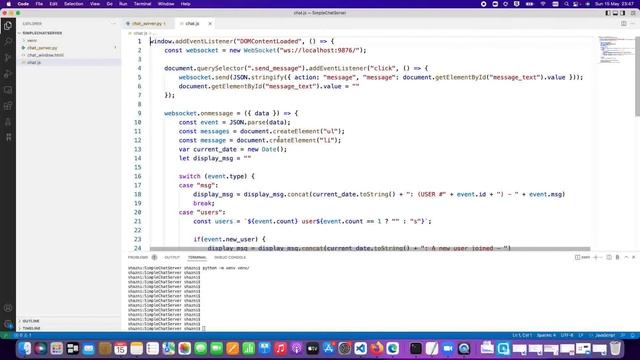The image size is (640, 360).
Task: Open the App Store in the Dock
Action: pyautogui.click(x=329, y=348)
